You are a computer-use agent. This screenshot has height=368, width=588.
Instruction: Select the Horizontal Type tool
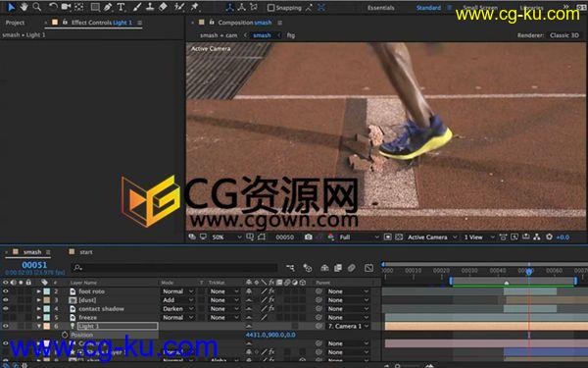(x=121, y=7)
